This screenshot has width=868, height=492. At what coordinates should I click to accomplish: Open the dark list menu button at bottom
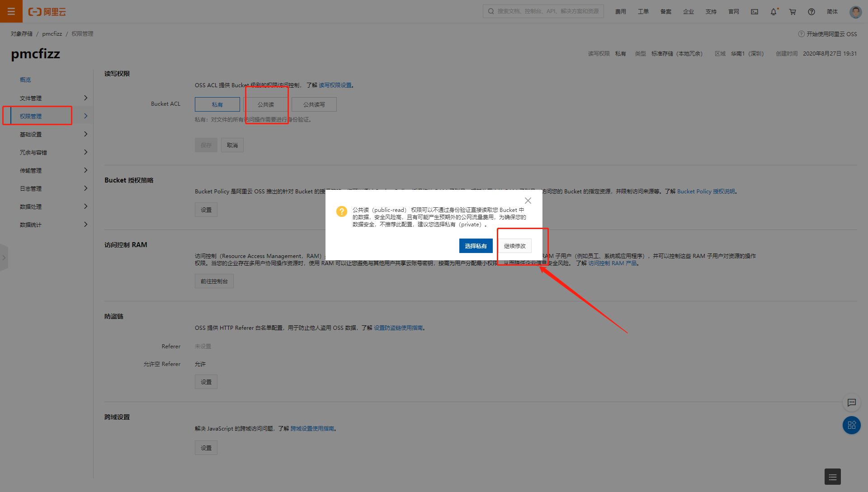tap(833, 477)
